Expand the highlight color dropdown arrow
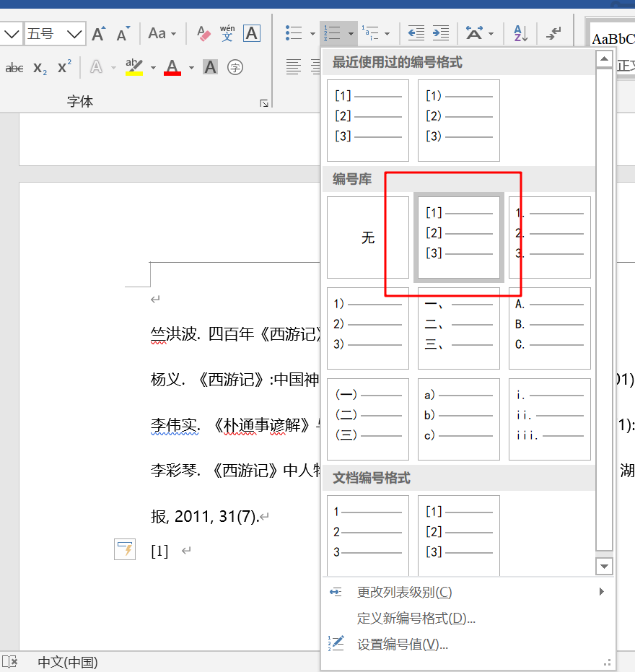Screen dimensions: 635x672 [x=153, y=68]
